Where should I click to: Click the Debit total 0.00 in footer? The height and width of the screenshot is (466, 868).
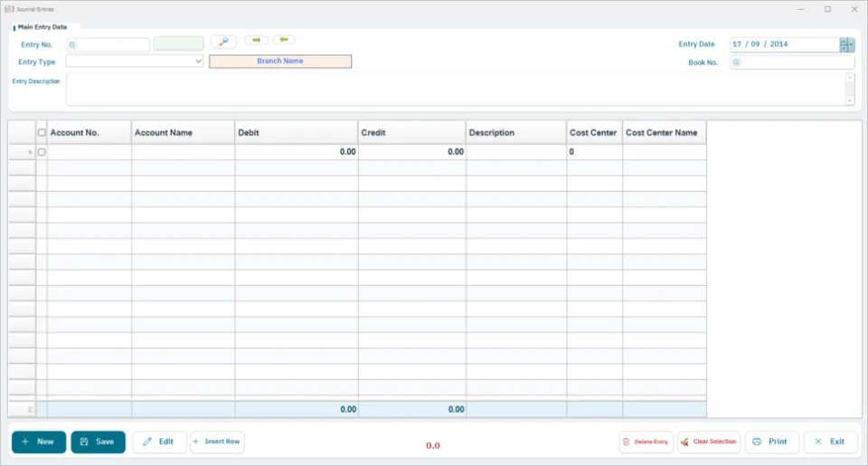coord(348,410)
